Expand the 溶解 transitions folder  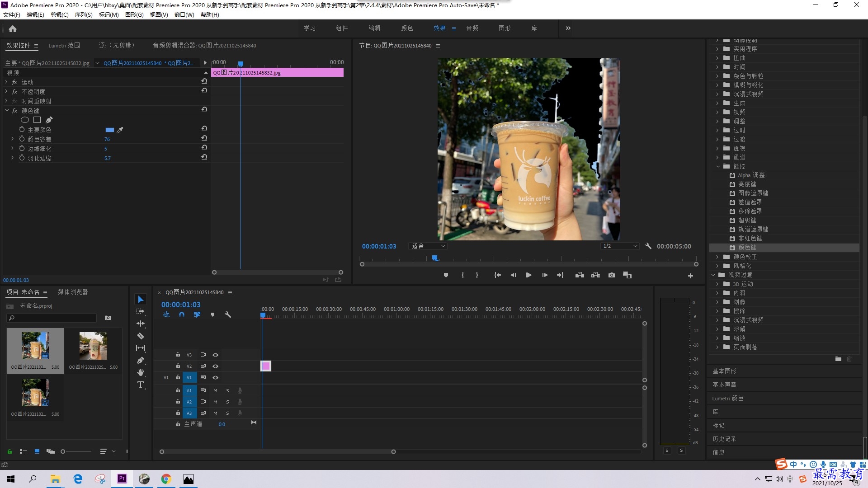(717, 329)
